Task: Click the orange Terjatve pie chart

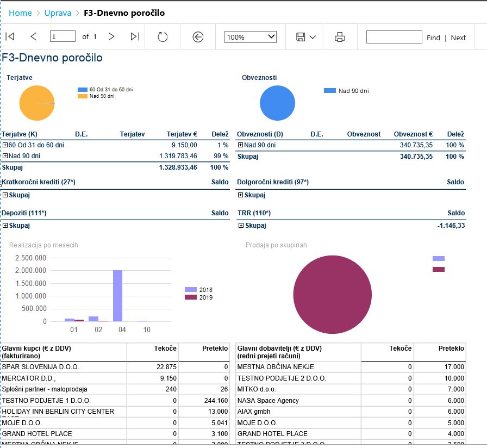Action: (x=37, y=103)
